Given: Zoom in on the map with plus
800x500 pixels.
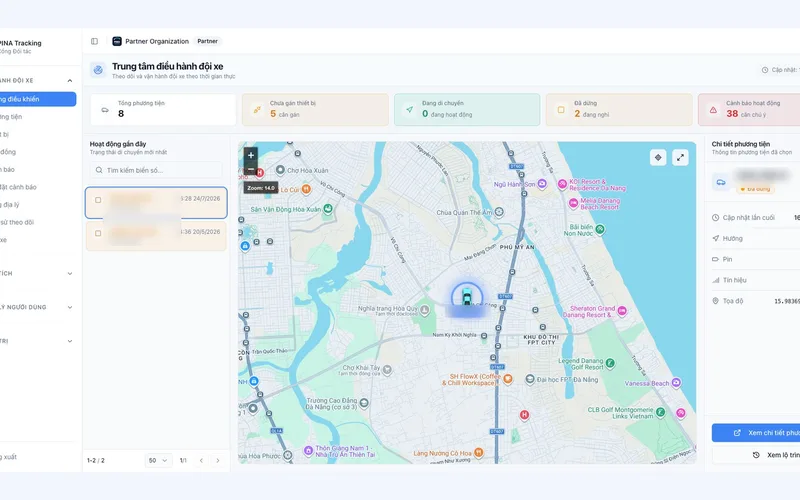Looking at the screenshot, I should click(x=251, y=155).
